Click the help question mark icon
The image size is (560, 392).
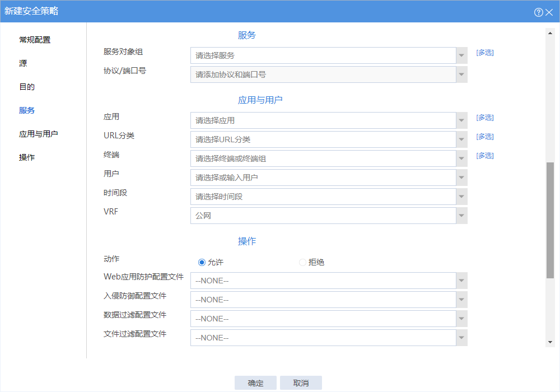[538, 12]
